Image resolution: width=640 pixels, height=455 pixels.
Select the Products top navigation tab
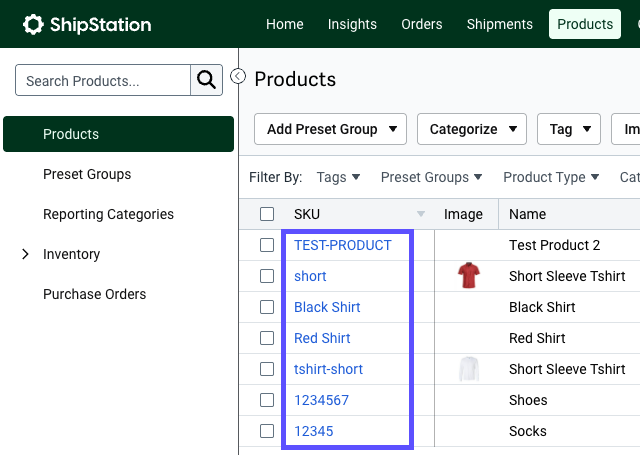(585, 24)
